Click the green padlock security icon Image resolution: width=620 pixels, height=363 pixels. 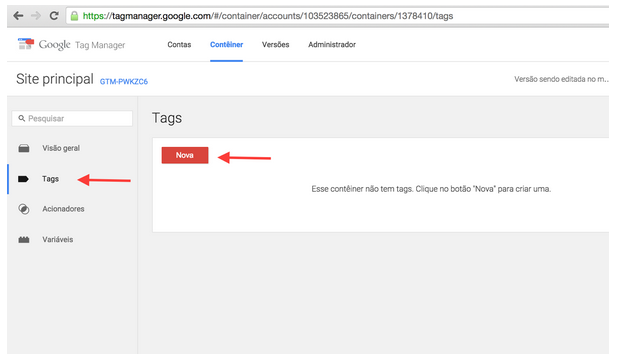coord(74,16)
